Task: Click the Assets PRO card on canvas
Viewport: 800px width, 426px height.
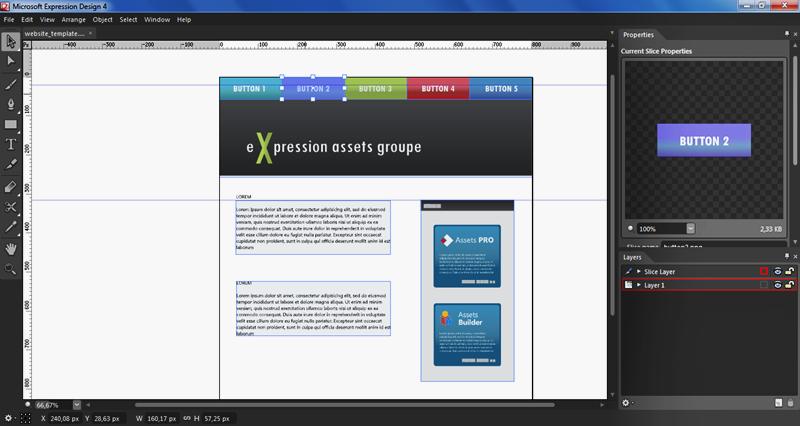Action: pyautogui.click(x=467, y=256)
